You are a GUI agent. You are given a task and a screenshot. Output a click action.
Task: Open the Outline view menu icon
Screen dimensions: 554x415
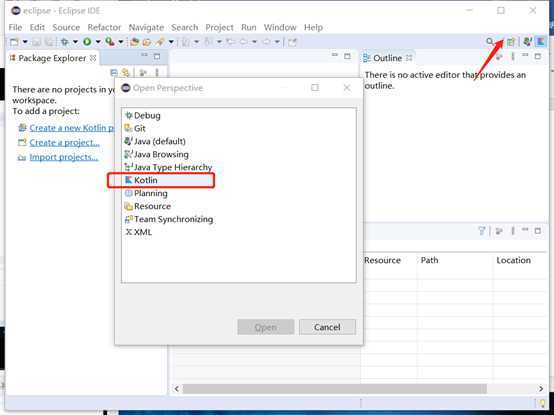pyautogui.click(x=513, y=56)
